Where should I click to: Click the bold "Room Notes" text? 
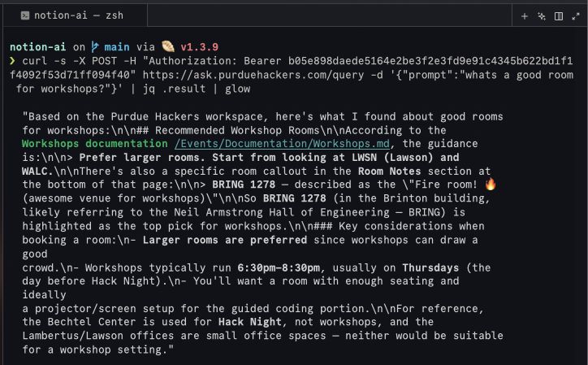[x=390, y=171]
